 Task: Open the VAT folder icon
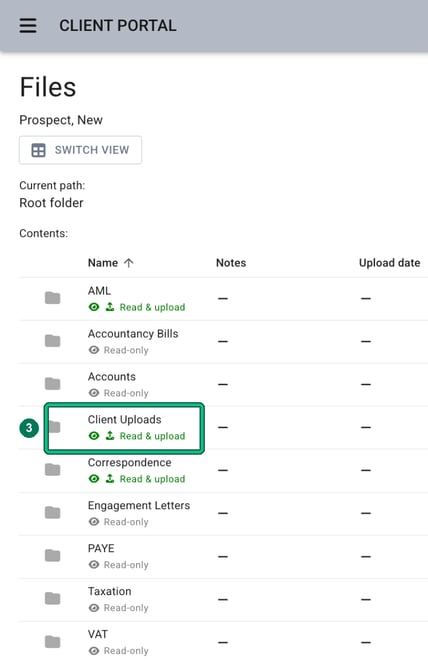coord(53,641)
